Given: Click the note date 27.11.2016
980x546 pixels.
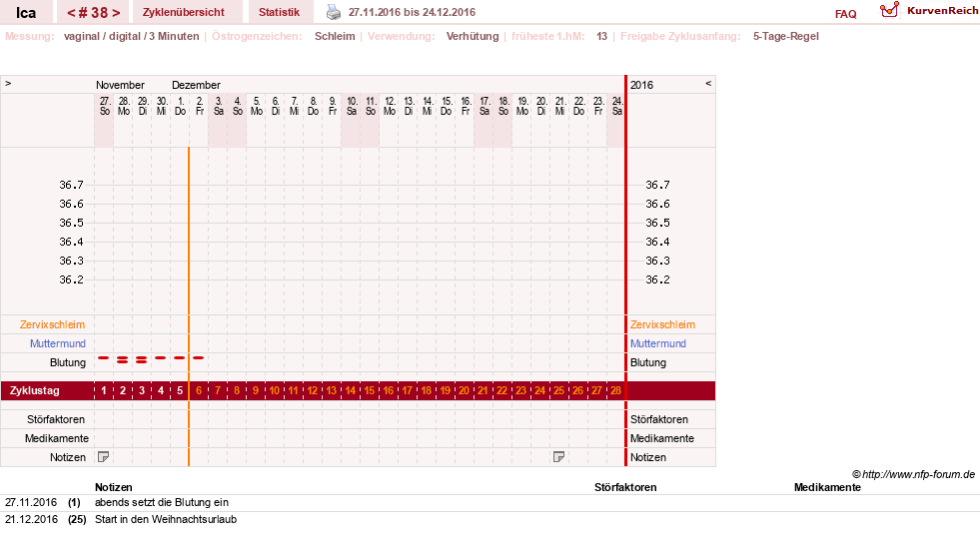Looking at the screenshot, I should (31, 502).
